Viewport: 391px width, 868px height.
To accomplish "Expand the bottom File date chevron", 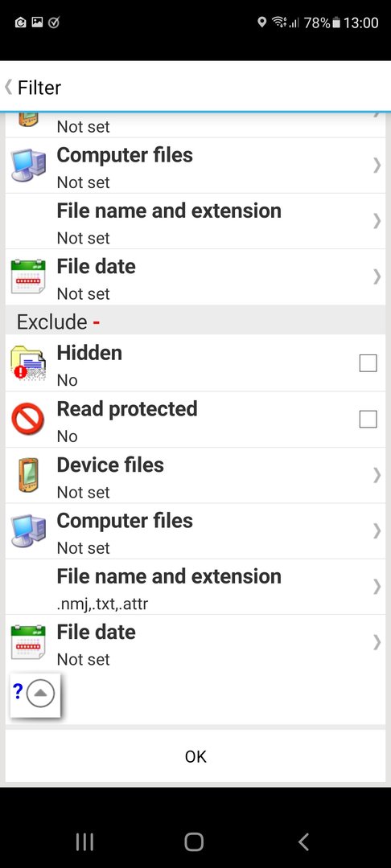I will pos(377,642).
